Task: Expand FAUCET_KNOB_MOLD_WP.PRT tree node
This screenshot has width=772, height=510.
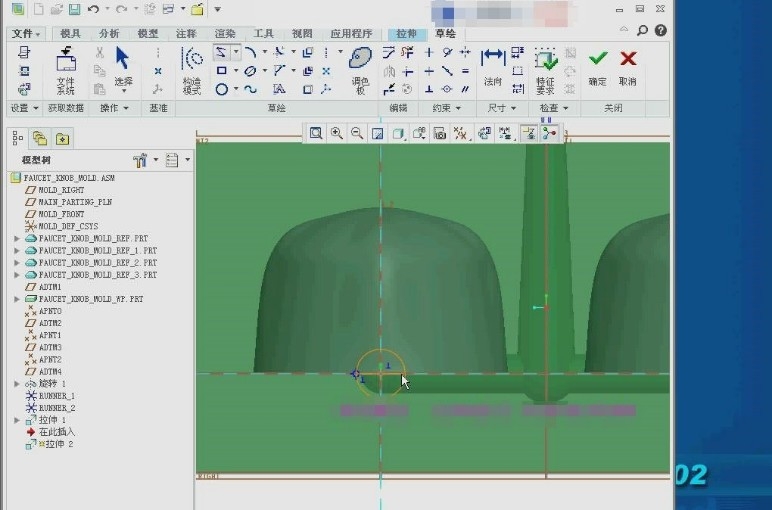Action: (17, 299)
